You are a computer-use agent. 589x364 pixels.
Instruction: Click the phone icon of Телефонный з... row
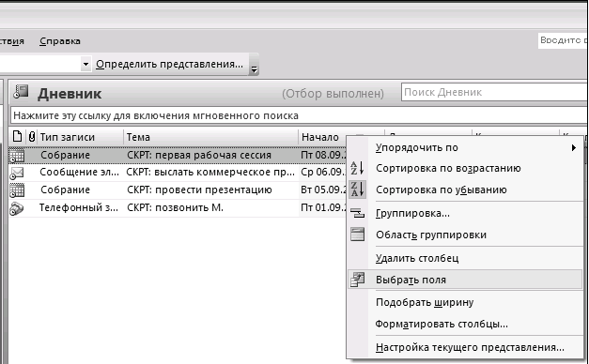pyautogui.click(x=17, y=208)
